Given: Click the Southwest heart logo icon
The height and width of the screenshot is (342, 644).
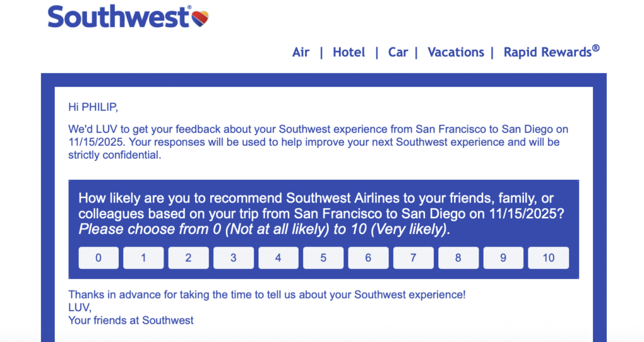Looking at the screenshot, I should (x=200, y=18).
